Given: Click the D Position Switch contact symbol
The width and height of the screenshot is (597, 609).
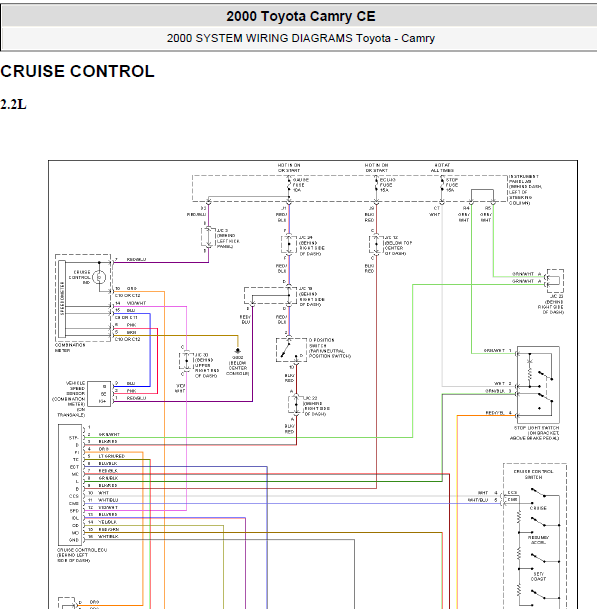Looking at the screenshot, I should [291, 350].
